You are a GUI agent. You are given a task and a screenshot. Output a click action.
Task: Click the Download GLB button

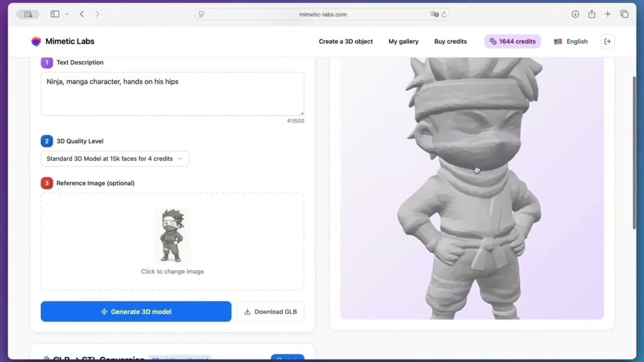click(x=270, y=312)
